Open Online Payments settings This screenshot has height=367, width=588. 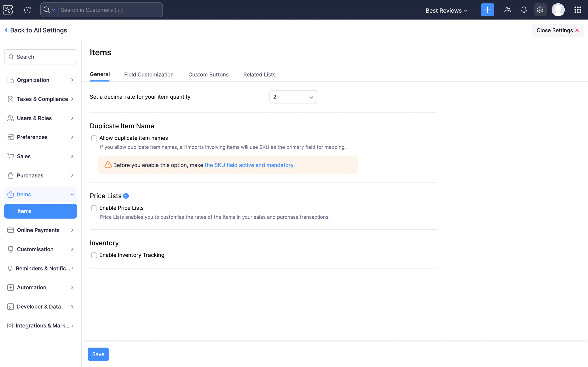(x=38, y=230)
